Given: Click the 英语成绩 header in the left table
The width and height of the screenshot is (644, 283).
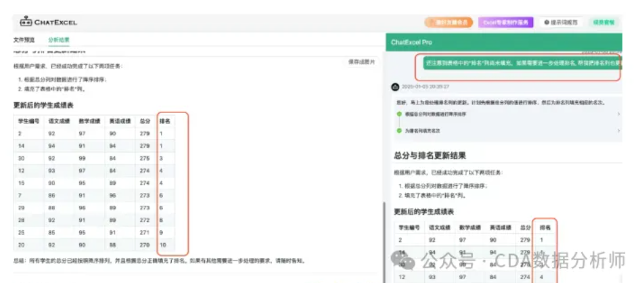Looking at the screenshot, I should click(x=120, y=121).
